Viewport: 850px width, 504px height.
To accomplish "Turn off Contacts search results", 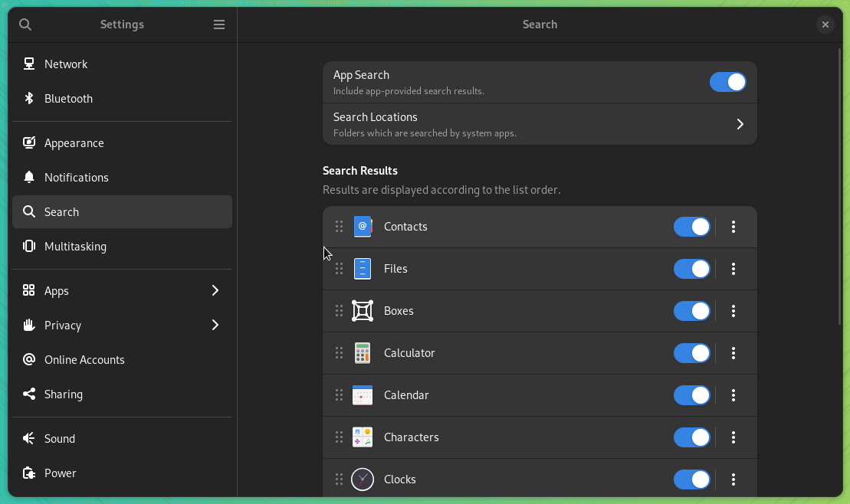I will 691,227.
